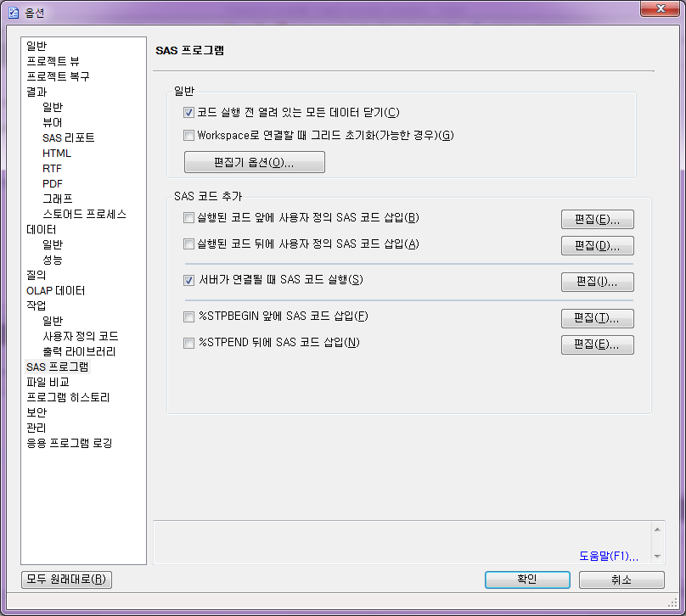Image resolution: width=686 pixels, height=616 pixels.
Task: Enable %STPBEGIN 앞에 SAS 코드 삽입 checkbox
Action: point(188,316)
